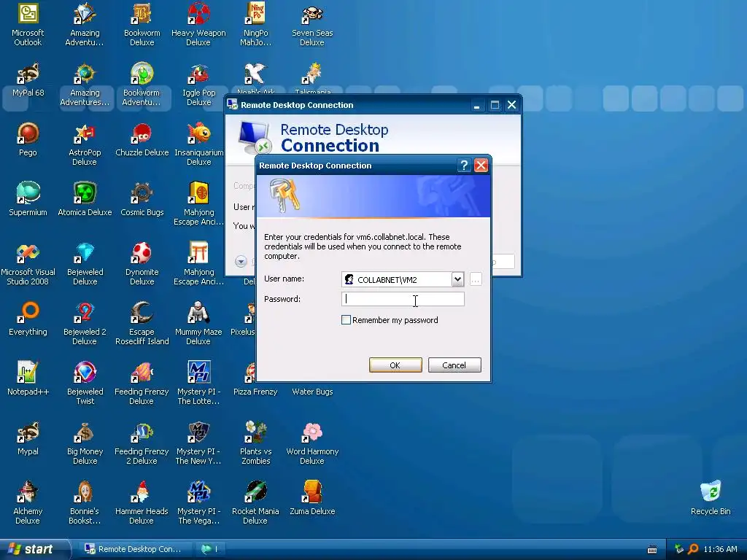The image size is (747, 560).
Task: Focus the Password input field
Action: (x=403, y=299)
